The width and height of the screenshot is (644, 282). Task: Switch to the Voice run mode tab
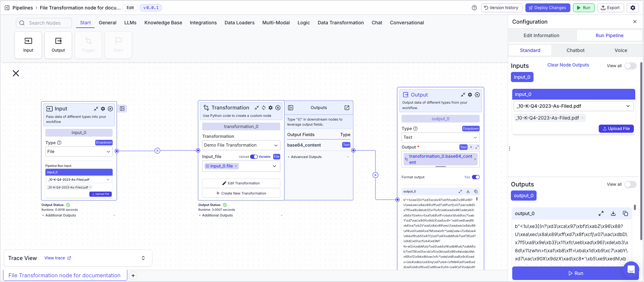(x=621, y=50)
